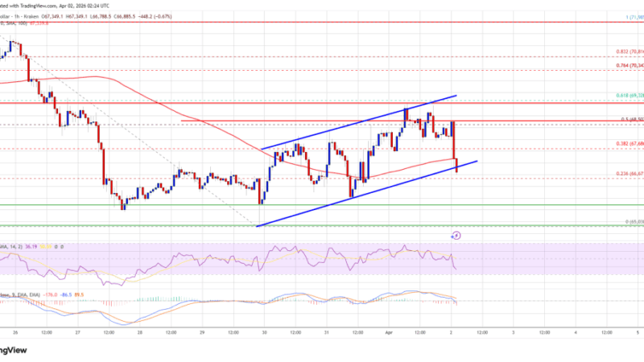Click the timestamp Apr 02, 2026 02:24 UTC
Image resolution: width=644 pixels, height=362 pixels.
click(x=83, y=6)
